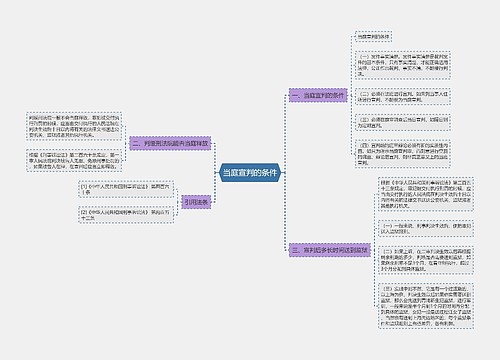
Task: Select the top-left leaf about 判缓刑法院
Action: coord(74,126)
